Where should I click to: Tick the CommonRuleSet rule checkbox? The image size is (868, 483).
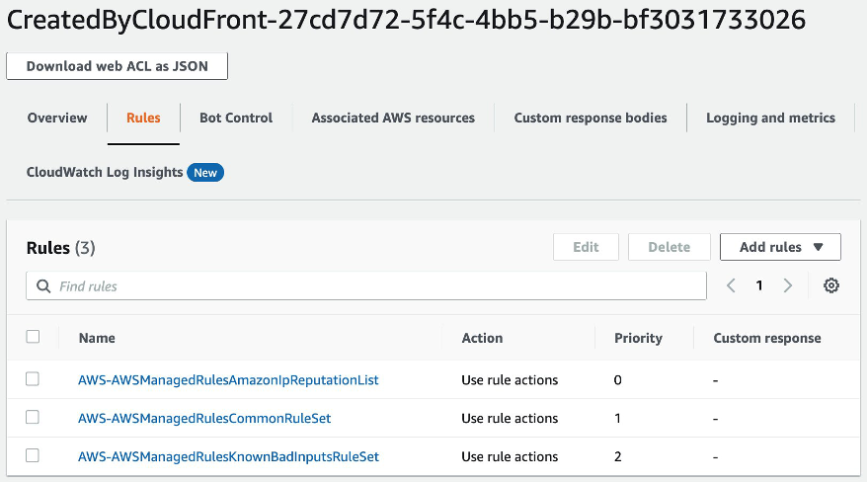[33, 417]
